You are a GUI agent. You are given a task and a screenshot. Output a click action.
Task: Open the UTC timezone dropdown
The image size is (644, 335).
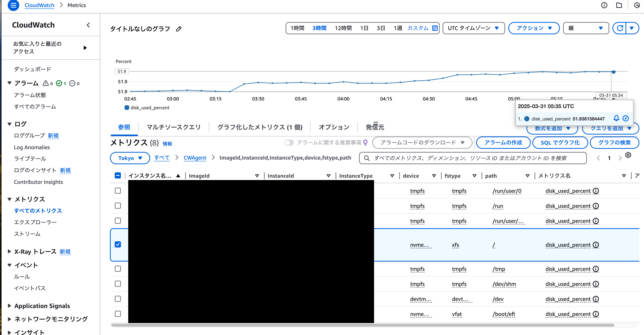tap(474, 28)
